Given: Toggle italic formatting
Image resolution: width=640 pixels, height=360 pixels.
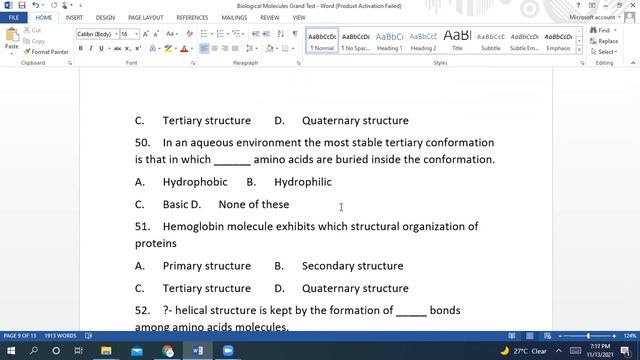Looking at the screenshot, I should click(x=91, y=49).
